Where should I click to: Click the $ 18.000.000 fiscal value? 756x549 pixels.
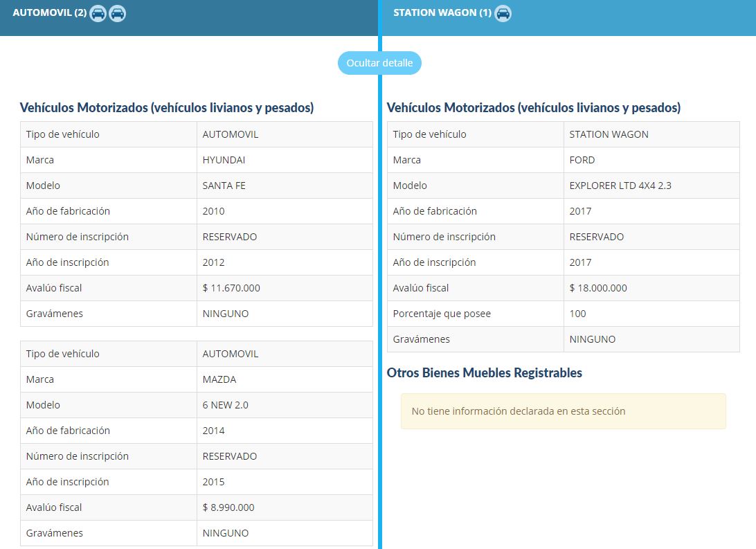(x=598, y=288)
